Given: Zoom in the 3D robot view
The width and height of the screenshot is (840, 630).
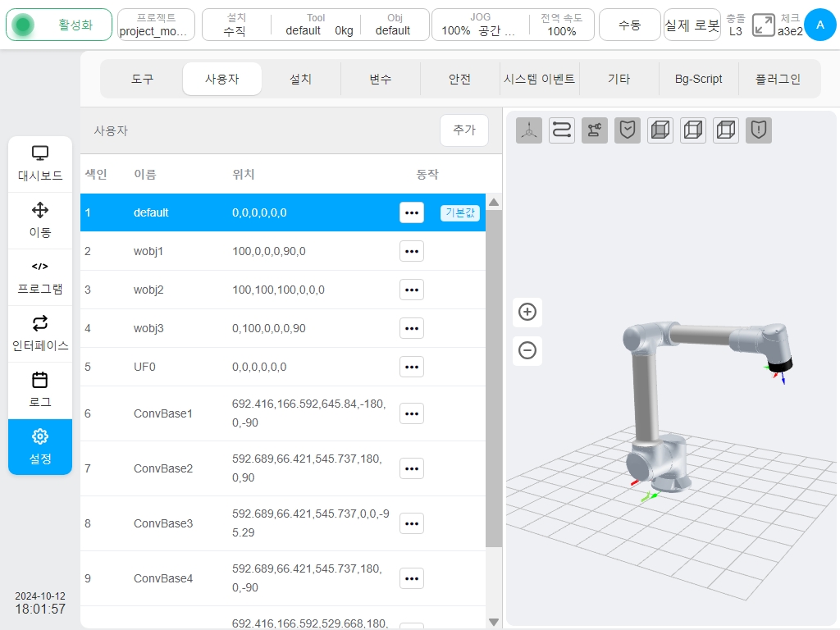Looking at the screenshot, I should [x=527, y=312].
